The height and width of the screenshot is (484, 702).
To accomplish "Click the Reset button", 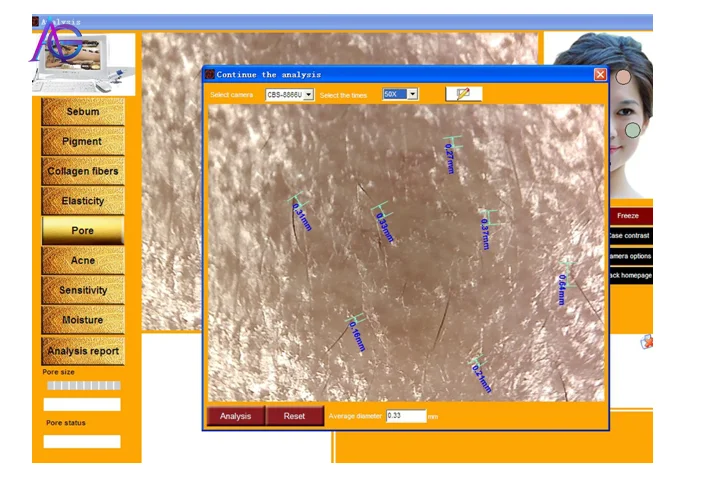I will pos(295,416).
